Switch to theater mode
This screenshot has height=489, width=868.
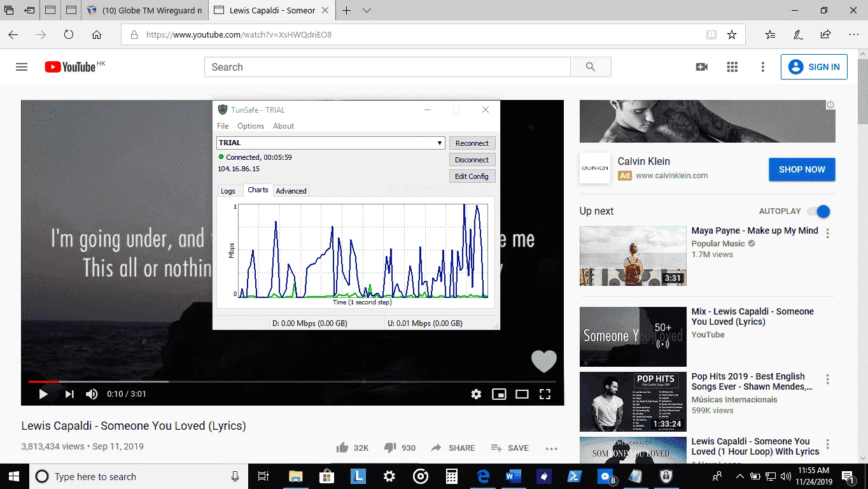tap(522, 394)
